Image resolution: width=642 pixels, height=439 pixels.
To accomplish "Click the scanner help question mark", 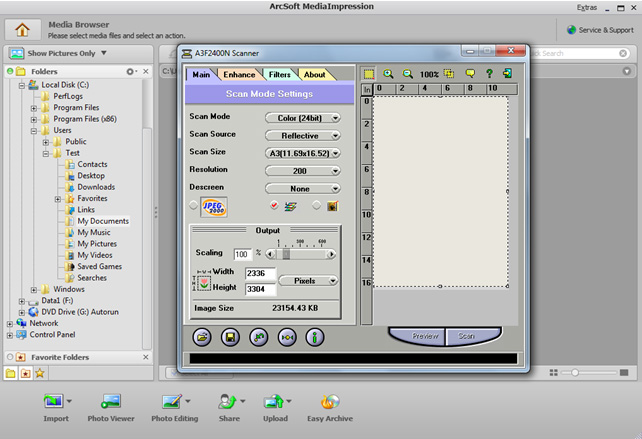I will tap(489, 74).
